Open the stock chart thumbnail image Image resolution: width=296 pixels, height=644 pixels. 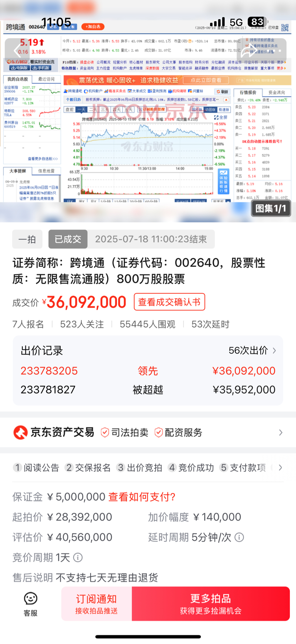pos(148,111)
